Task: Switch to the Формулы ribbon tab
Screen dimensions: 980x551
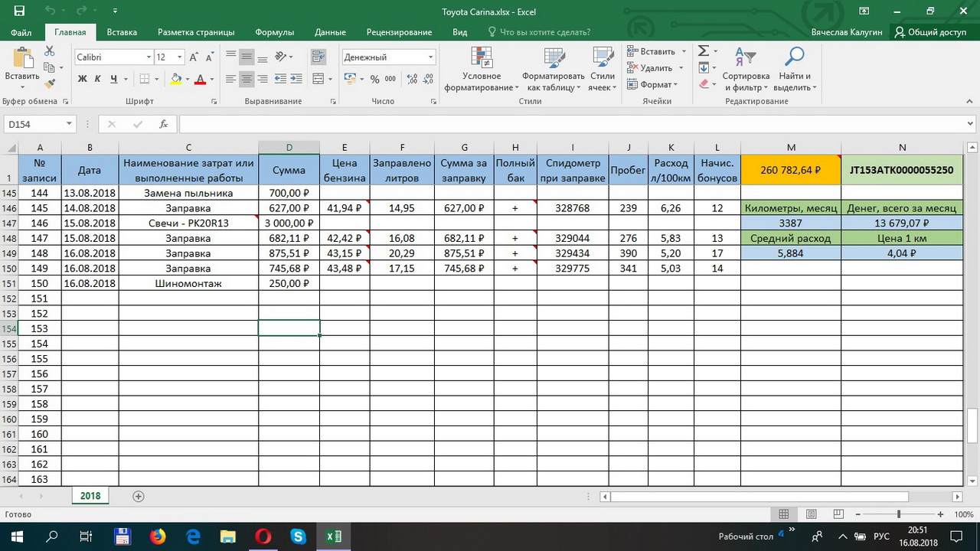Action: (x=274, y=32)
